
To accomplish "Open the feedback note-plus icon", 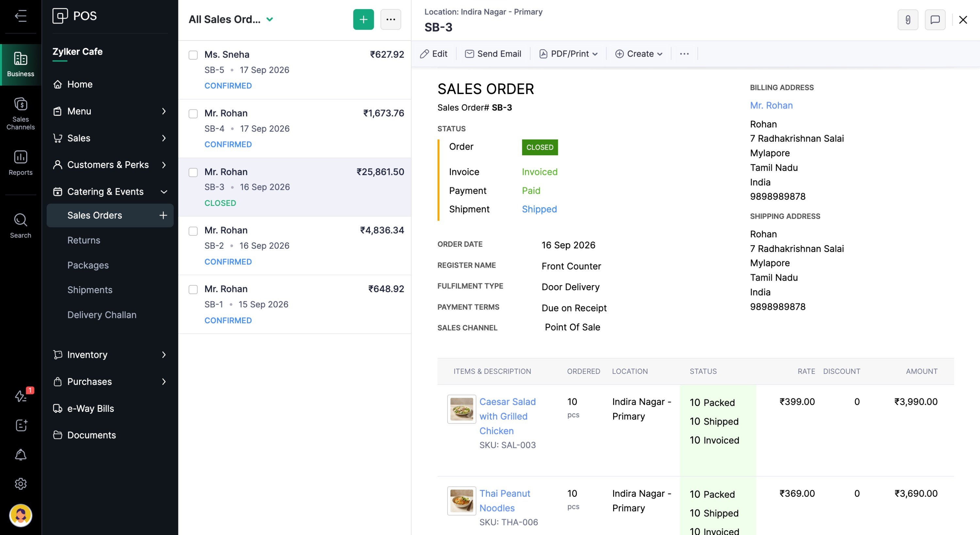I will pos(21,425).
